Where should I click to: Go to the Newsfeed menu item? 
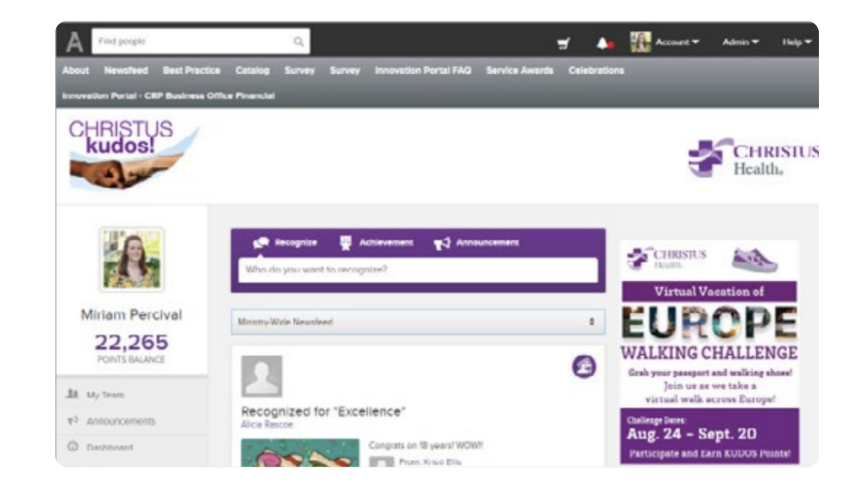(126, 70)
